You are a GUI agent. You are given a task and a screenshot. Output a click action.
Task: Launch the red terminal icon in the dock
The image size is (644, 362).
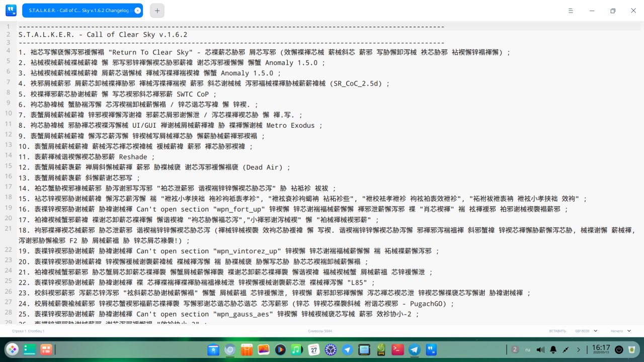click(398, 349)
